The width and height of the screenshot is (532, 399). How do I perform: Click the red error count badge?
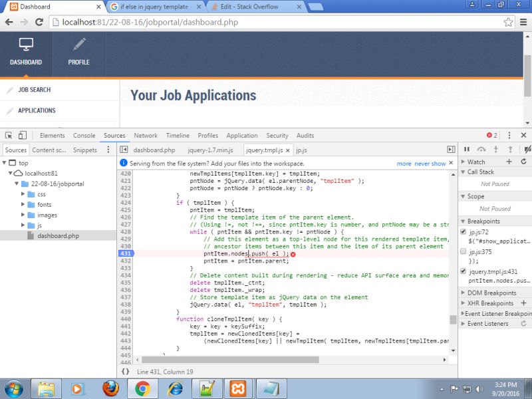[492, 136]
